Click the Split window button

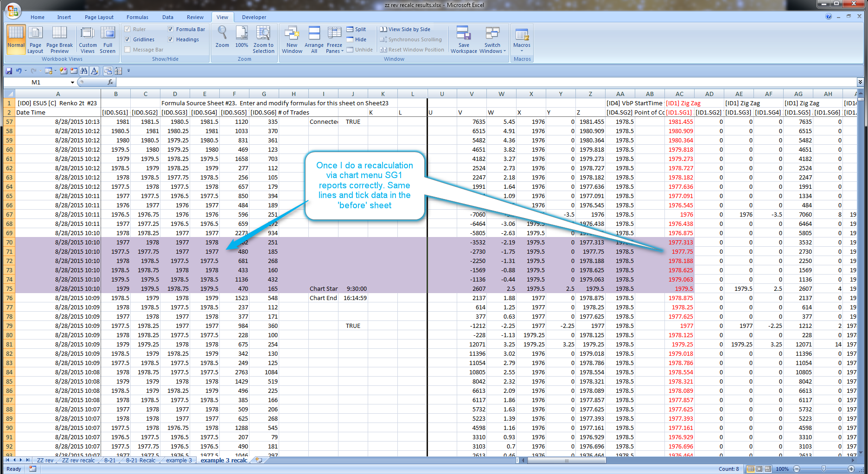point(356,29)
